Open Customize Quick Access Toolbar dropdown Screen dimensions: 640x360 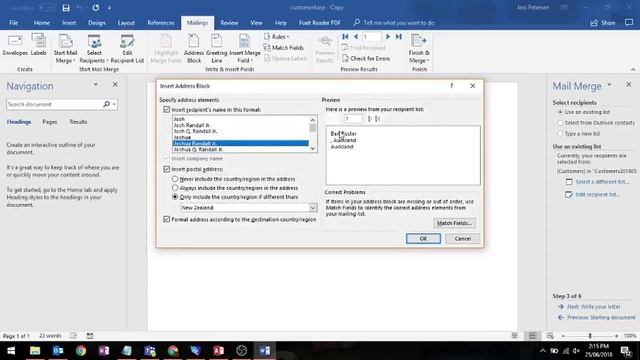[x=109, y=8]
